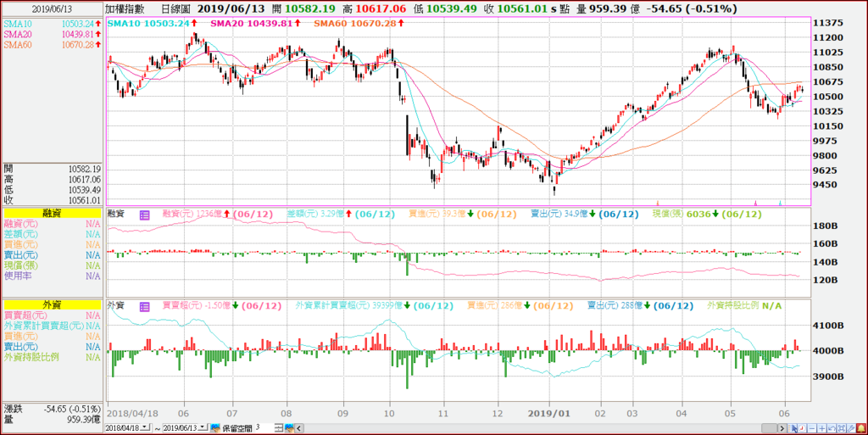
Task: Click 買賣超(元) row in left panel
Action: click(x=52, y=315)
